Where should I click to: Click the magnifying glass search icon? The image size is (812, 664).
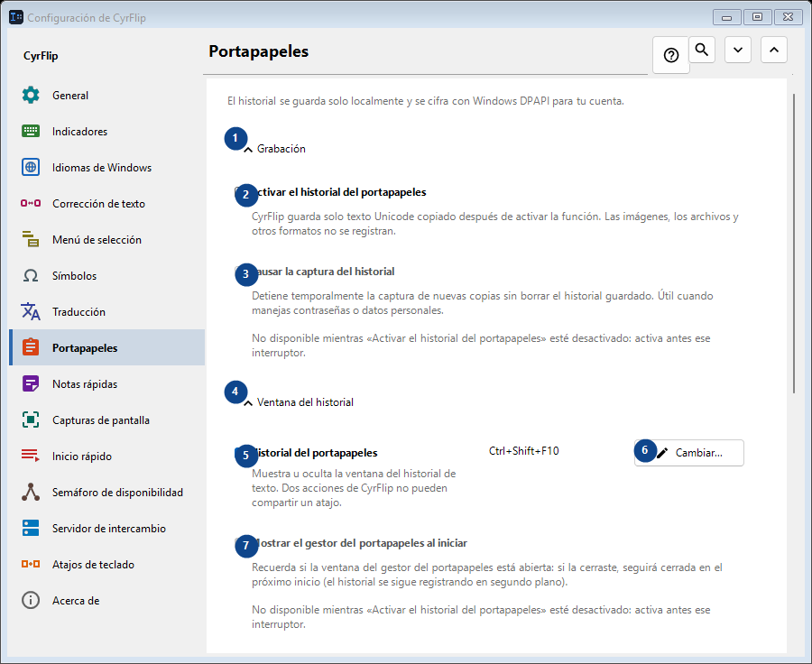tap(702, 50)
